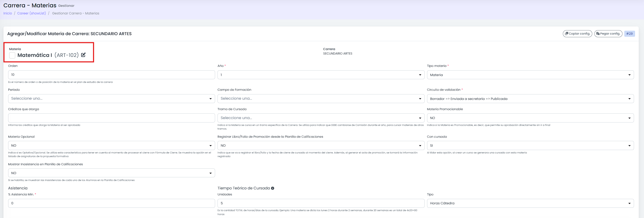
Task: Open the Career (showList) breadcrumb link
Action: (x=32, y=13)
